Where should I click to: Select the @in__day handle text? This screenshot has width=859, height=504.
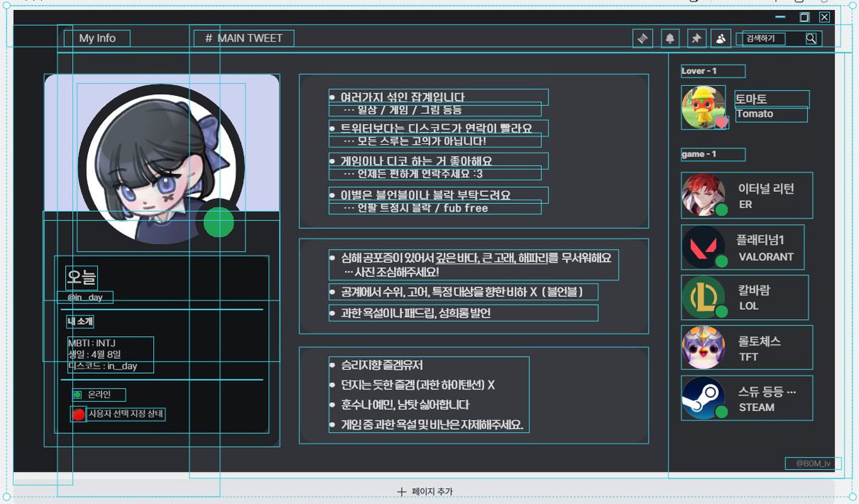pyautogui.click(x=85, y=297)
